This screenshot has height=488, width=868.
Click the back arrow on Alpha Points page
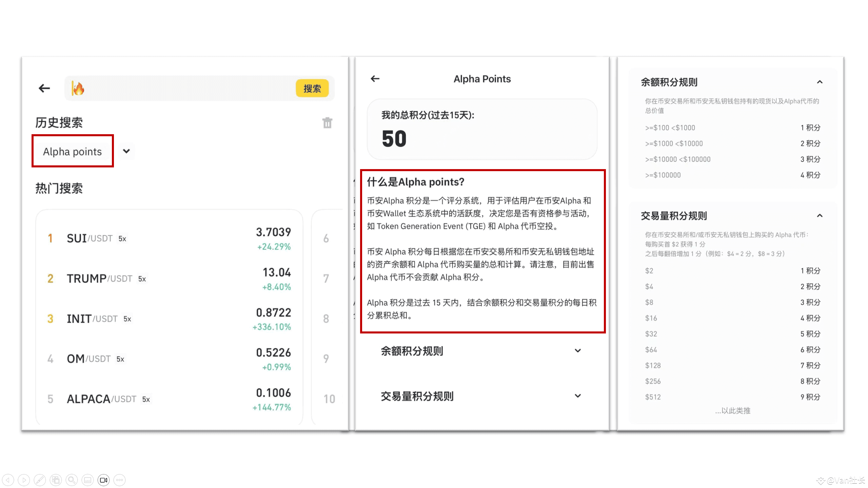coord(375,78)
